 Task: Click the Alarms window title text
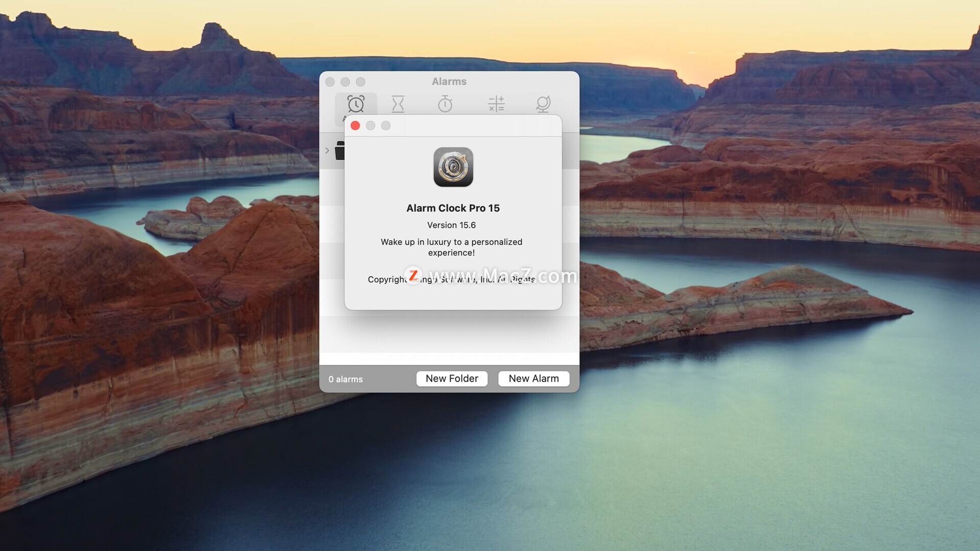449,82
